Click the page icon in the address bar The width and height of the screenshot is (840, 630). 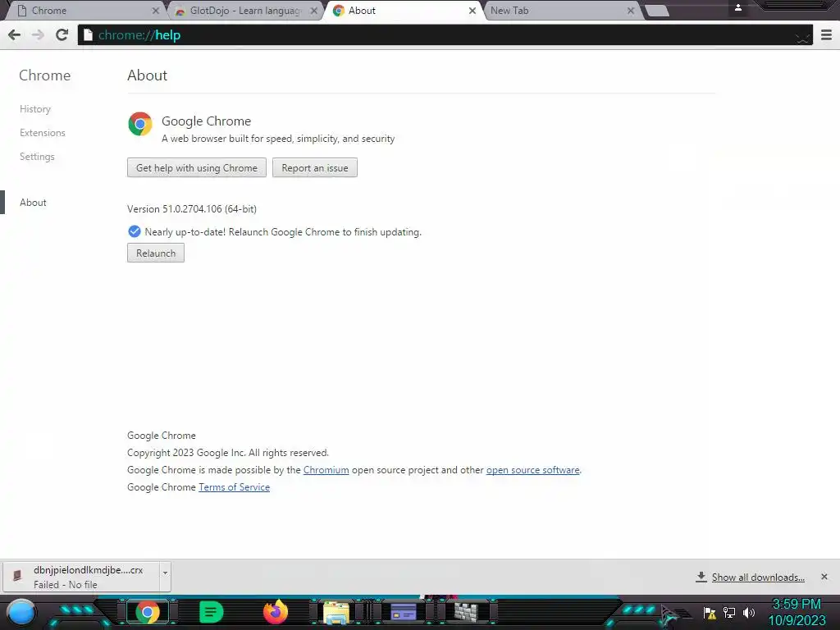click(88, 35)
